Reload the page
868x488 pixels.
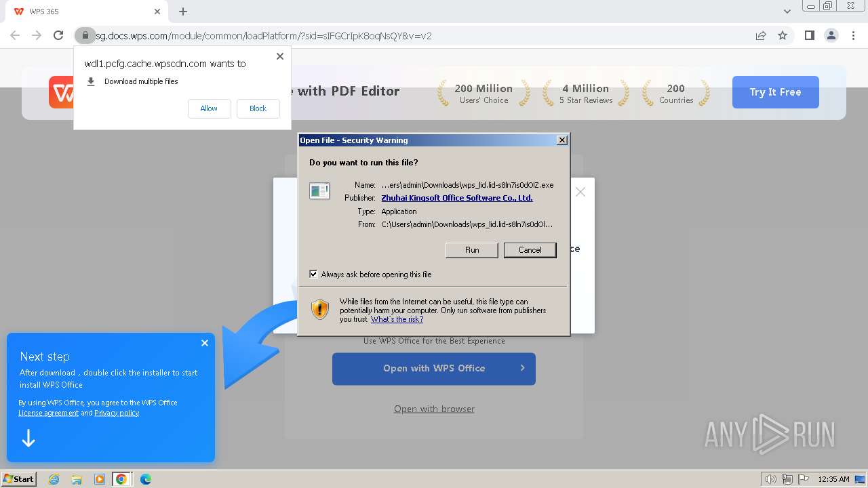click(x=58, y=35)
